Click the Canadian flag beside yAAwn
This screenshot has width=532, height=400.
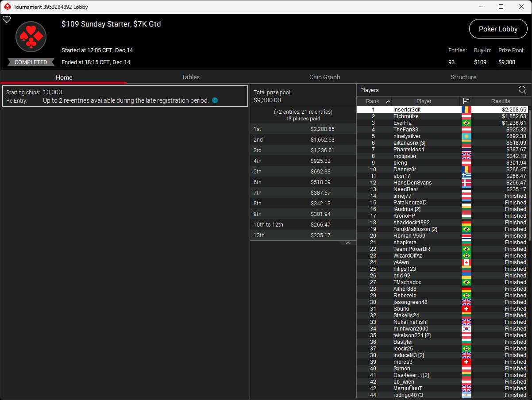click(x=466, y=262)
